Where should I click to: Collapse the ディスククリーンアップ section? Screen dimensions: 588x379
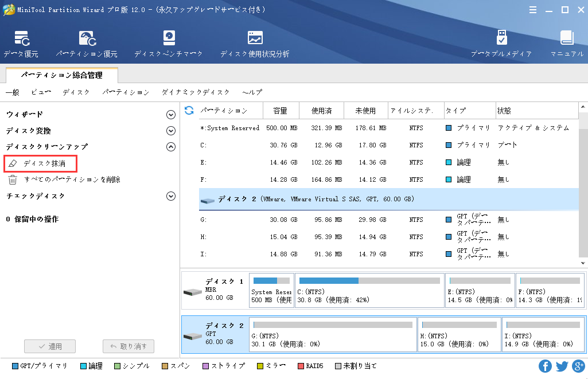click(171, 147)
